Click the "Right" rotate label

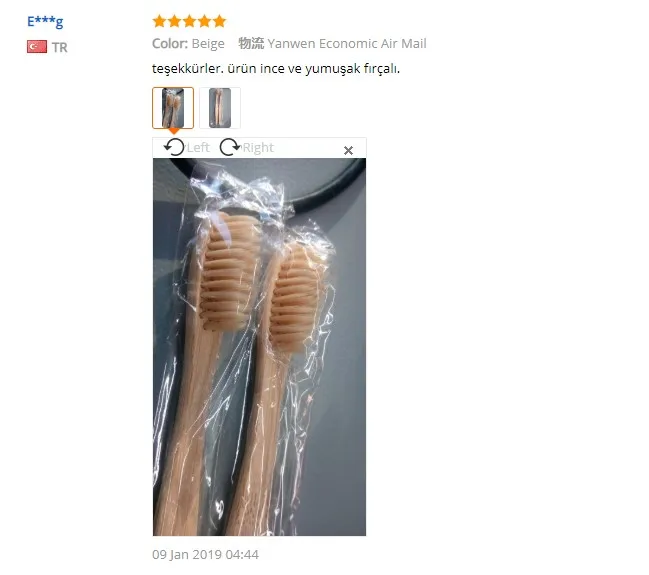pos(258,147)
